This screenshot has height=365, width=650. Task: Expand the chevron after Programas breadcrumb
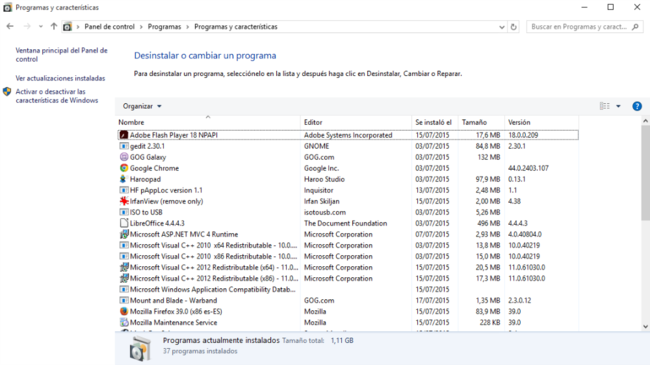point(187,27)
